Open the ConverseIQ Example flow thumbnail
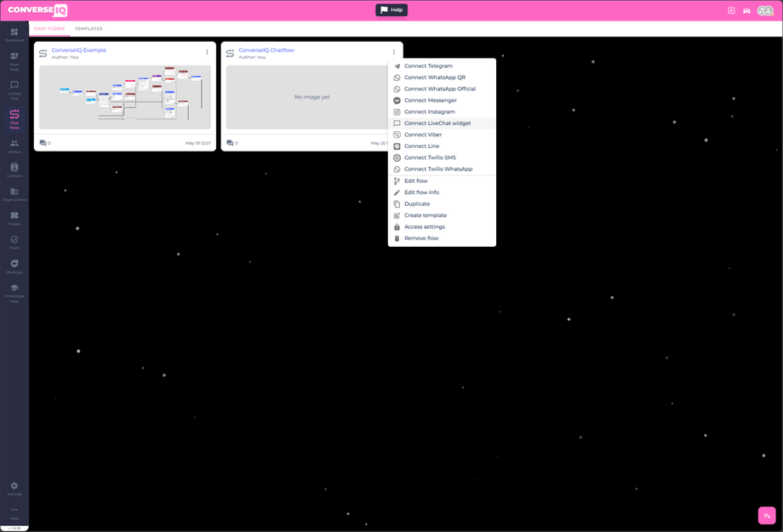This screenshot has height=532, width=783. tap(125, 97)
